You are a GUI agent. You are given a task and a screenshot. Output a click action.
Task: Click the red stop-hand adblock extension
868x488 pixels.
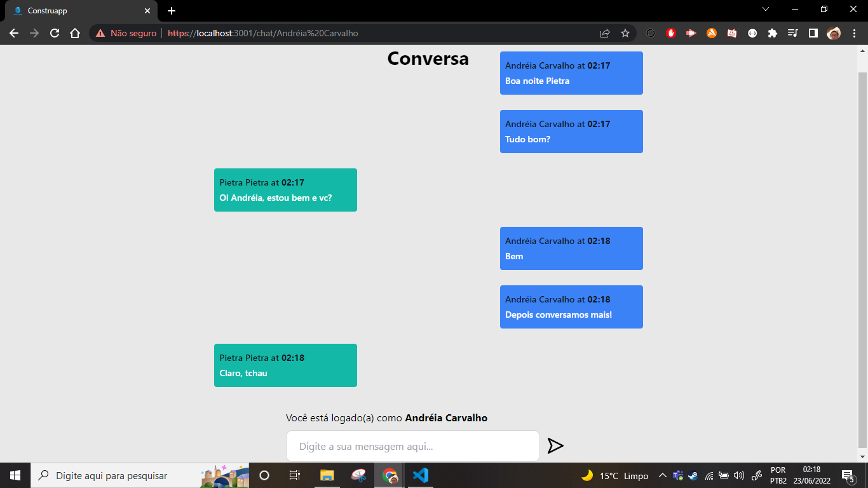(x=671, y=33)
